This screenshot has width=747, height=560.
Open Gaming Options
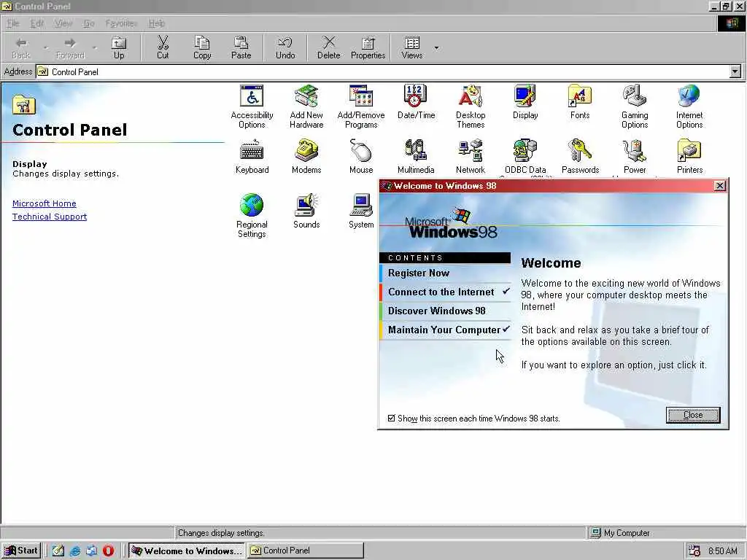pos(635,106)
